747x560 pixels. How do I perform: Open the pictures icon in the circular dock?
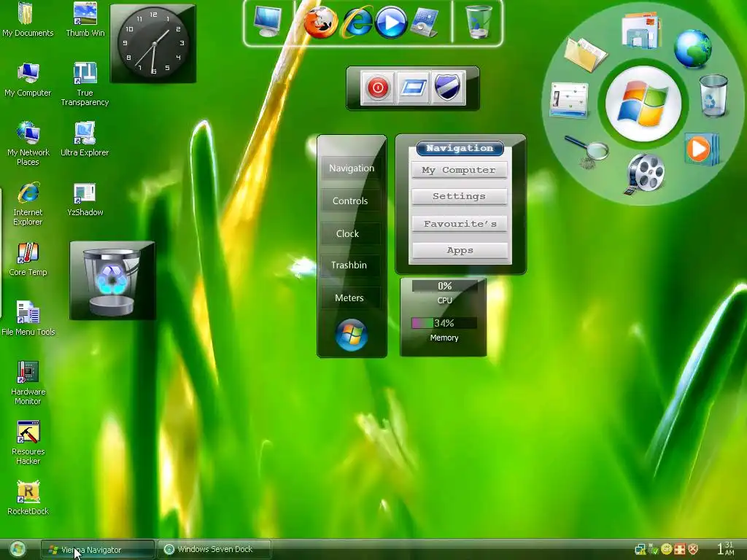coord(641,31)
